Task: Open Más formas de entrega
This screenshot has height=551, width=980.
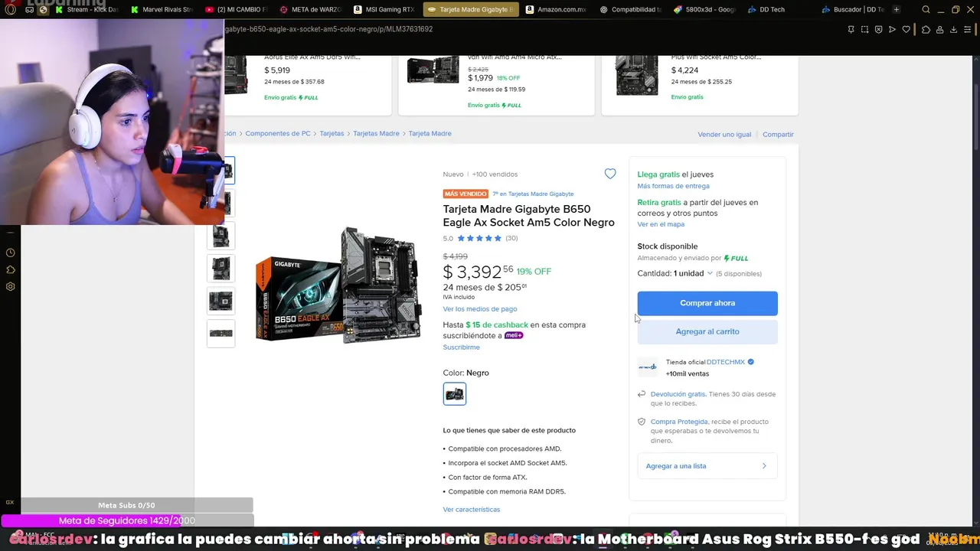Action: click(x=673, y=186)
